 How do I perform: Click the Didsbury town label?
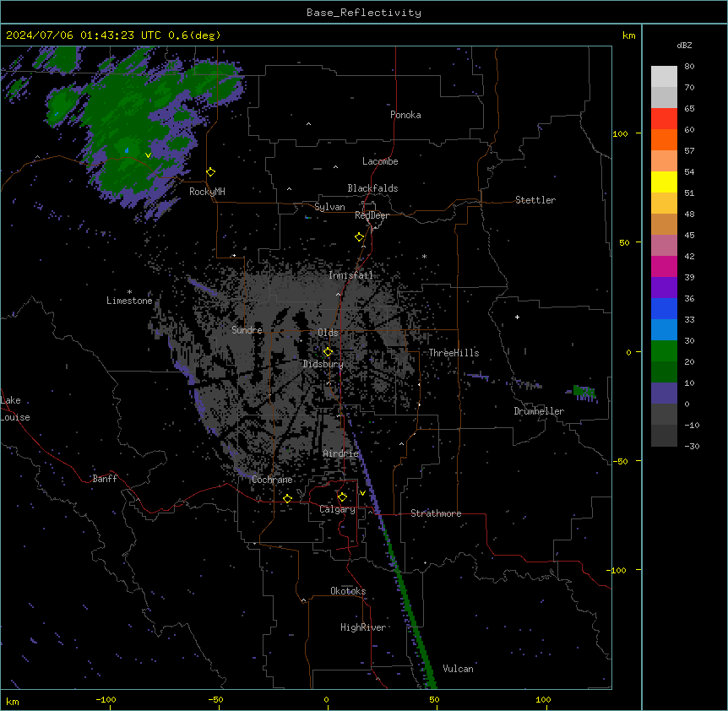pos(323,364)
